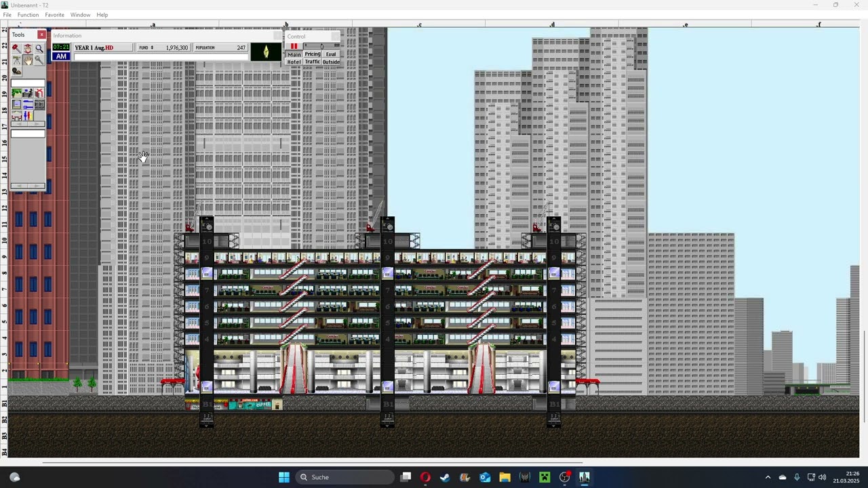
Task: Click the empty message field in Information
Action: coord(161,56)
